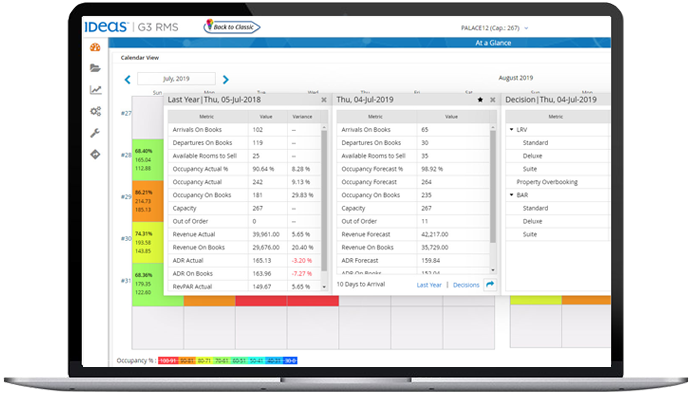Click scroll-down arrow in 04-Jul-2019 panel
692x394 pixels.
click(493, 270)
